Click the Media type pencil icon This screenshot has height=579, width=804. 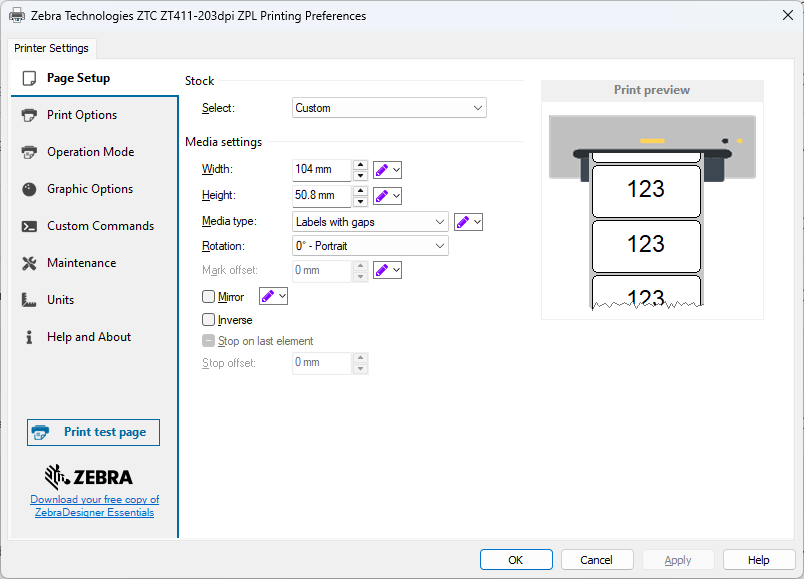click(463, 222)
